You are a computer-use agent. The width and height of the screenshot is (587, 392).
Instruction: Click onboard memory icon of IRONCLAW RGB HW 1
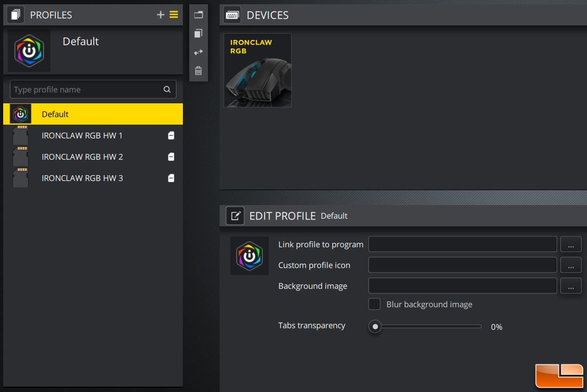(171, 135)
